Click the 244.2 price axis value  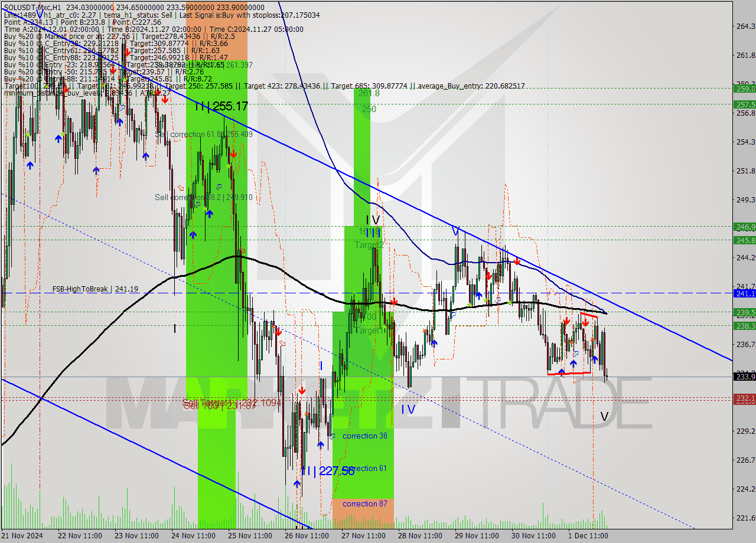point(746,257)
